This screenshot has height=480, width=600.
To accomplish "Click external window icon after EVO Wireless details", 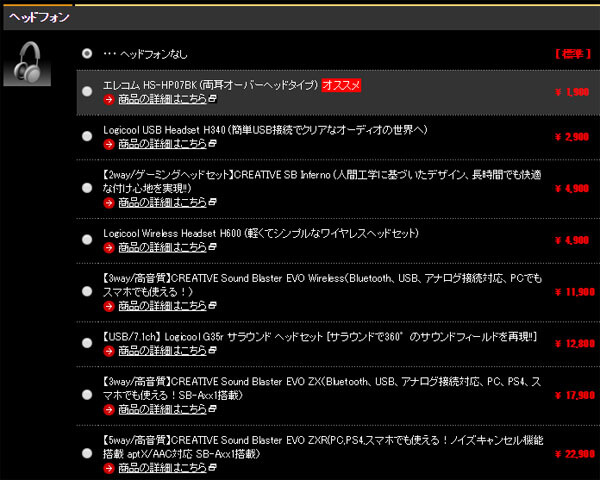I will point(212,305).
